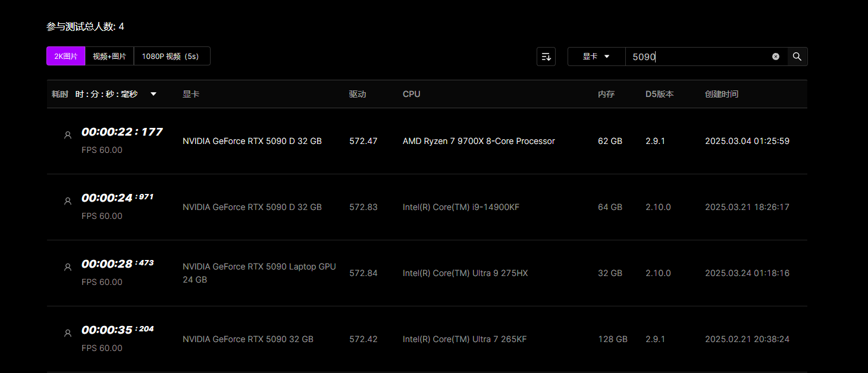Click the AMD Ryzen 7 9700X entry
868x373 pixels.
click(x=478, y=141)
